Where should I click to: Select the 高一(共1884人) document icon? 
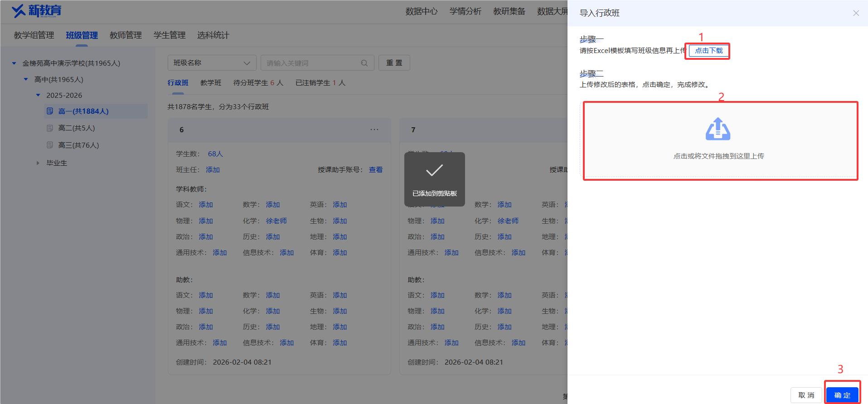(x=50, y=111)
